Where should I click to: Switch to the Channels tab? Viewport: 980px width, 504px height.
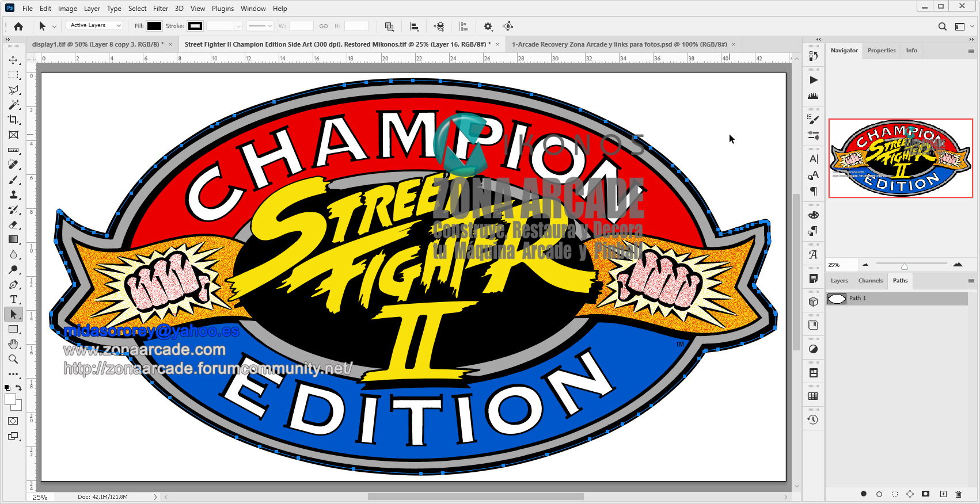click(870, 281)
